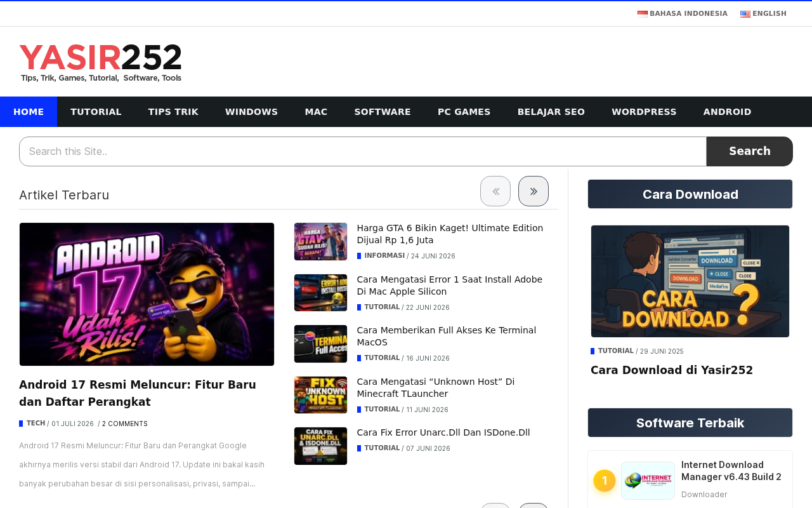Open Harga GTA 6 Bikin Kaget article

pyautogui.click(x=450, y=234)
